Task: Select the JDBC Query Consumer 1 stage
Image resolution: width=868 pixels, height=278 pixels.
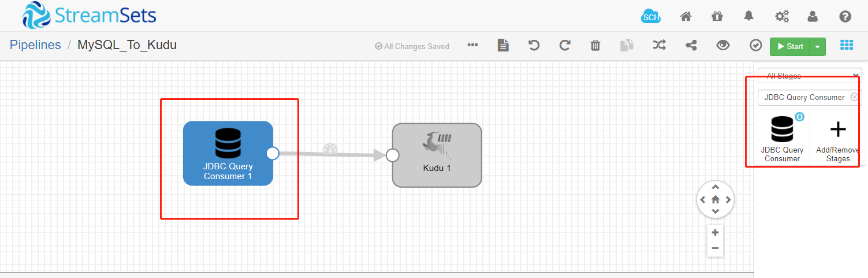Action: point(228,153)
